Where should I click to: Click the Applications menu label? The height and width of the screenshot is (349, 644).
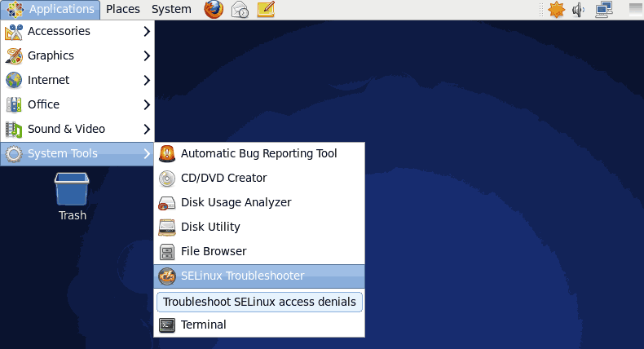coord(62,9)
